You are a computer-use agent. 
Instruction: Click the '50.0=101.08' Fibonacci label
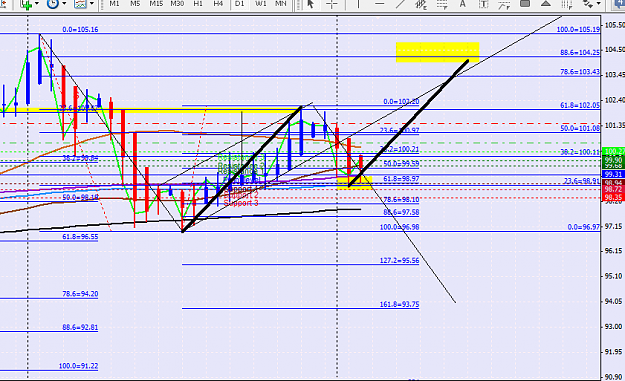580,128
